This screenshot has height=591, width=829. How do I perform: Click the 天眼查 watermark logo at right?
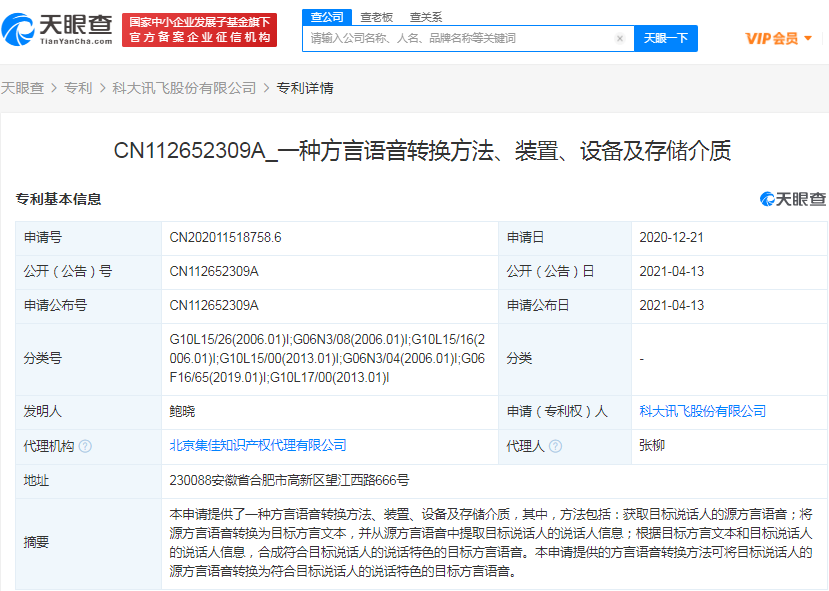pos(793,199)
